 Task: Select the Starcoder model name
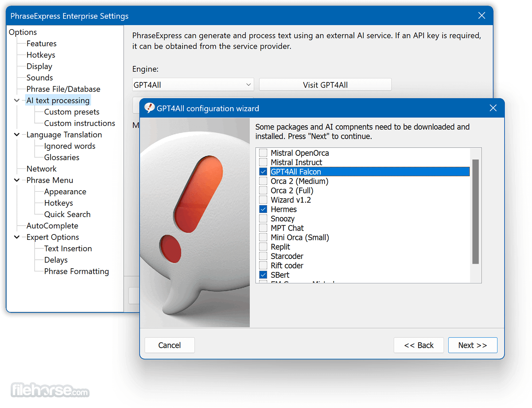[x=287, y=256]
